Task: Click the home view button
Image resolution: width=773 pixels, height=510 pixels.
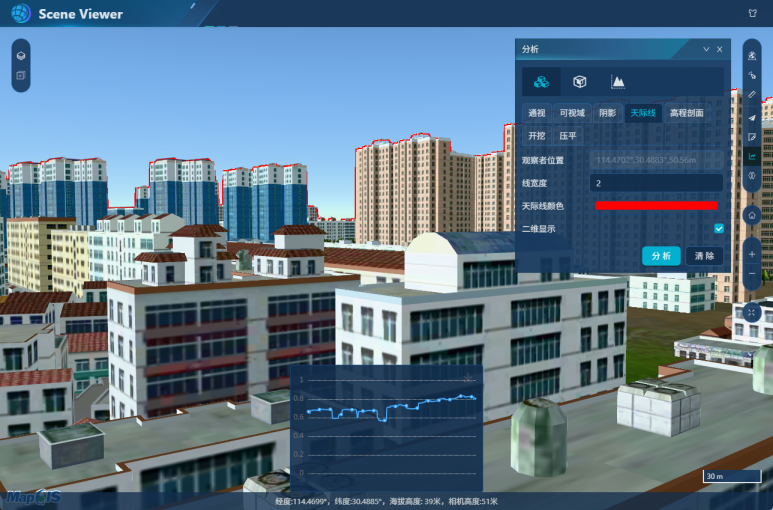Action: [752, 215]
